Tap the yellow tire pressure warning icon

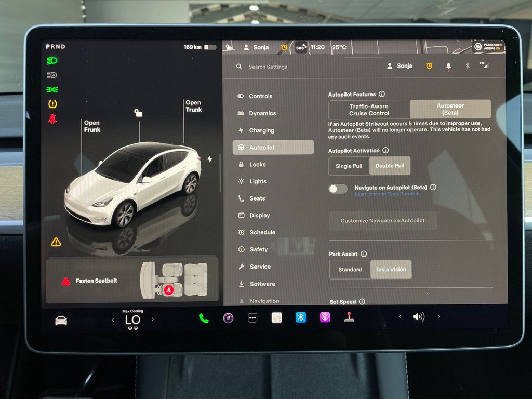[52, 104]
